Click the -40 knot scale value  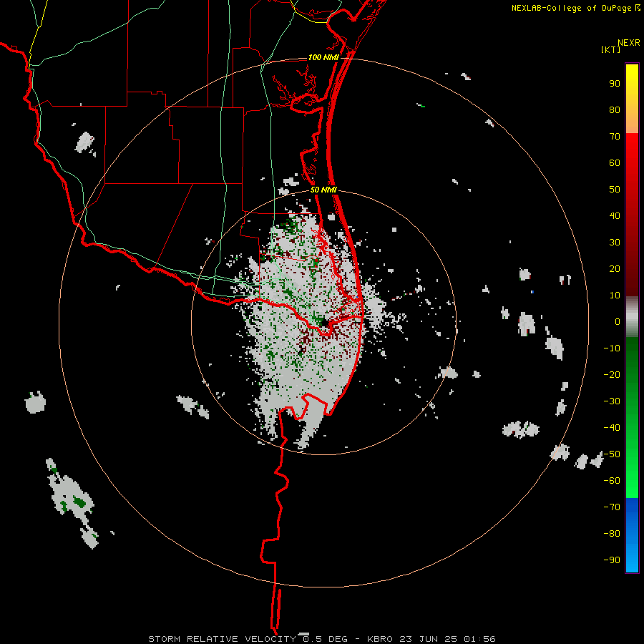[612, 428]
